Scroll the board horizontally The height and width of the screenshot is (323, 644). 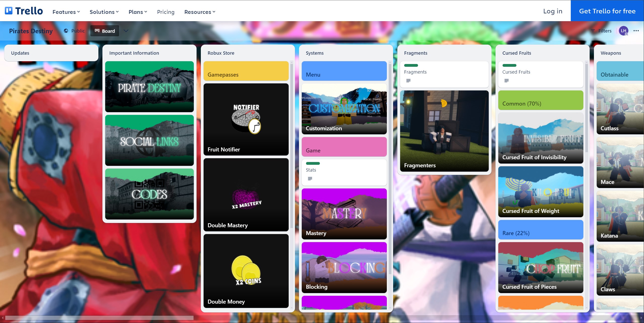(98, 317)
